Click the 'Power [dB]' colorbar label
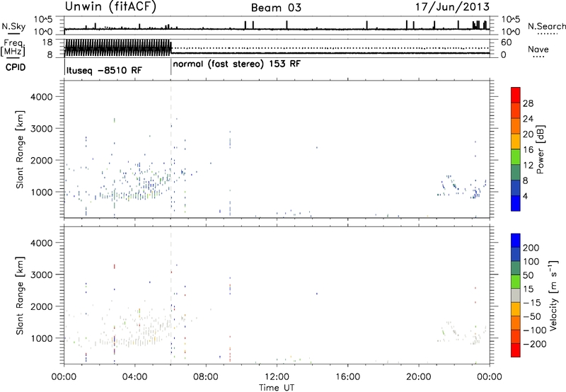This screenshot has width=566, height=392. point(541,149)
